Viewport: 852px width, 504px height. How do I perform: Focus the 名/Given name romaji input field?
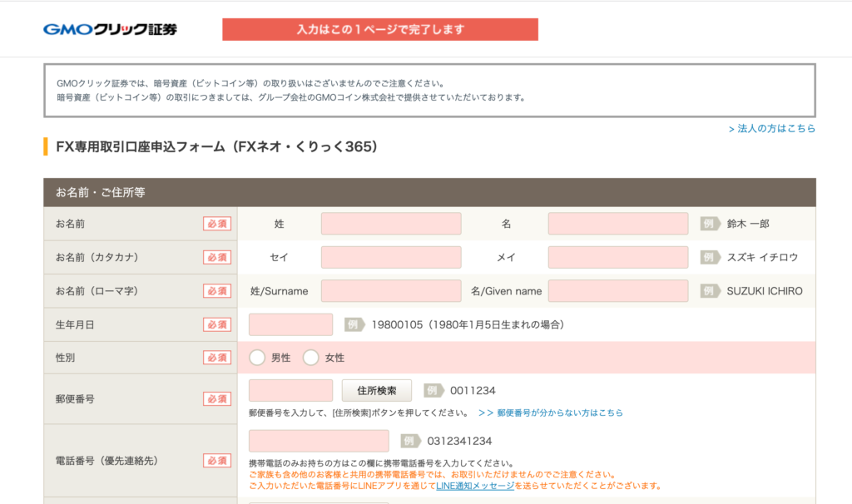[x=618, y=291]
